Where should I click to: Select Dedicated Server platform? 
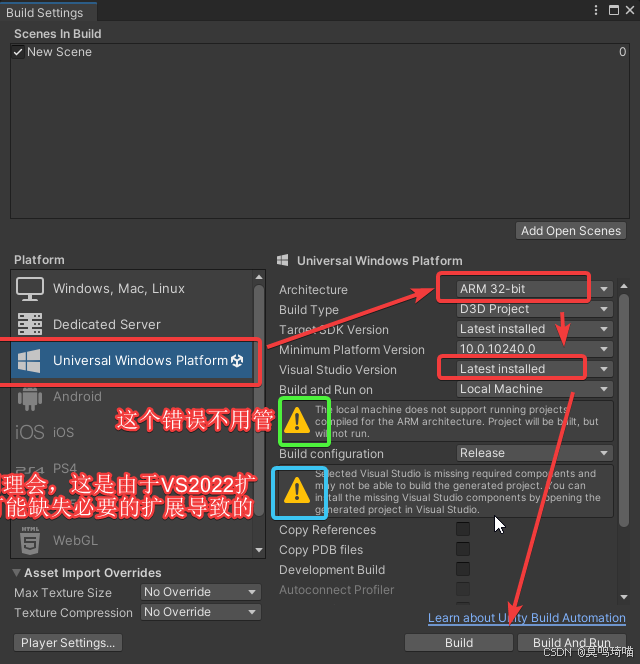pyautogui.click(x=132, y=324)
